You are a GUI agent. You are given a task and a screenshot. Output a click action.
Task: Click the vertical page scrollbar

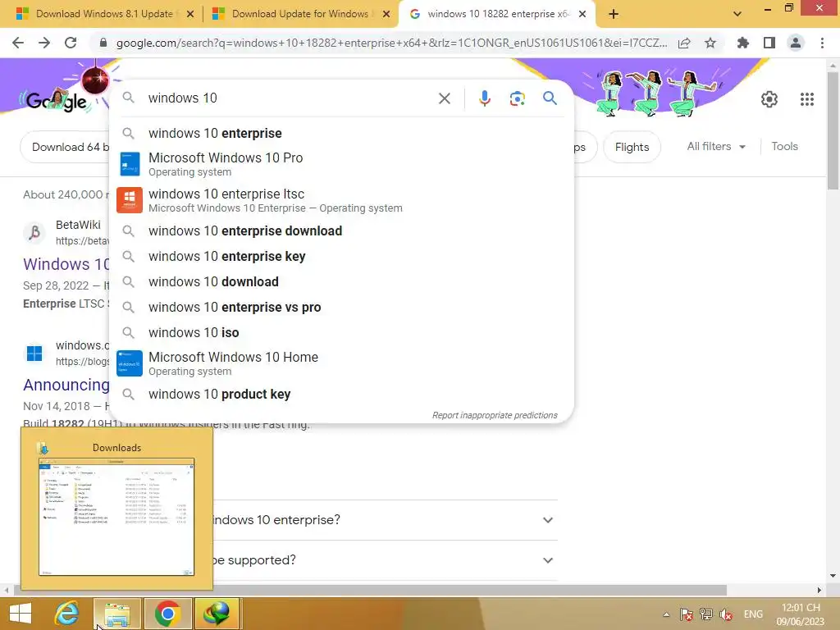click(833, 130)
